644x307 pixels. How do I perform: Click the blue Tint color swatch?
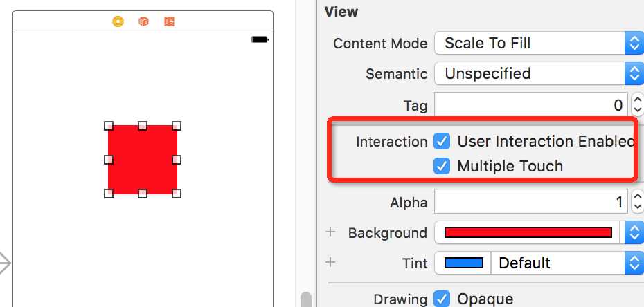click(x=464, y=263)
